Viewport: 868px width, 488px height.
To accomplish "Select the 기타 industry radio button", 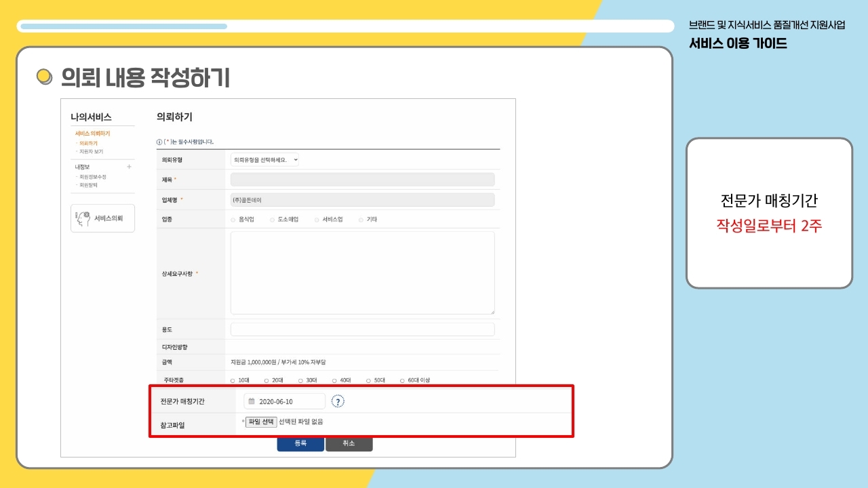I will pyautogui.click(x=361, y=220).
